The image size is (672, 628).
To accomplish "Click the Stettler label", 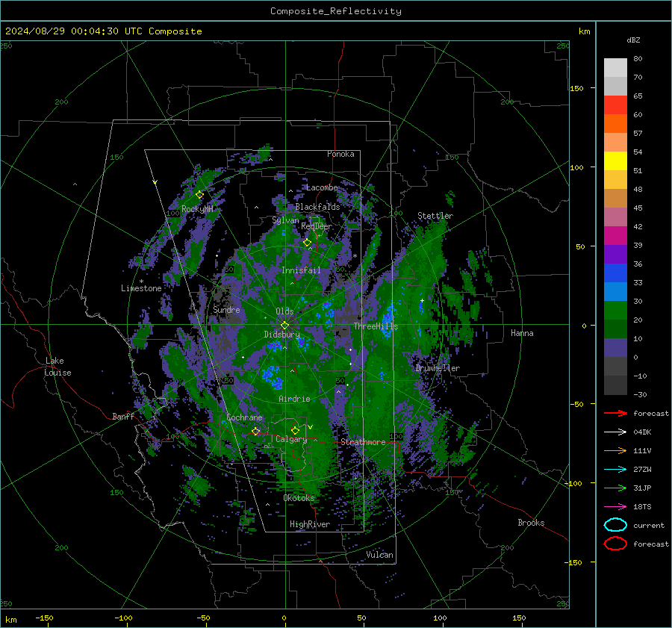I will click(x=435, y=216).
